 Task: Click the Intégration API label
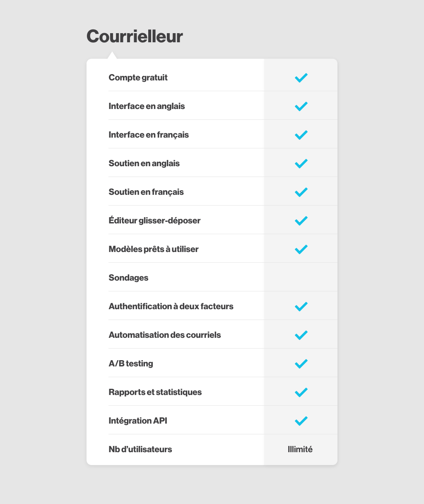coord(138,421)
